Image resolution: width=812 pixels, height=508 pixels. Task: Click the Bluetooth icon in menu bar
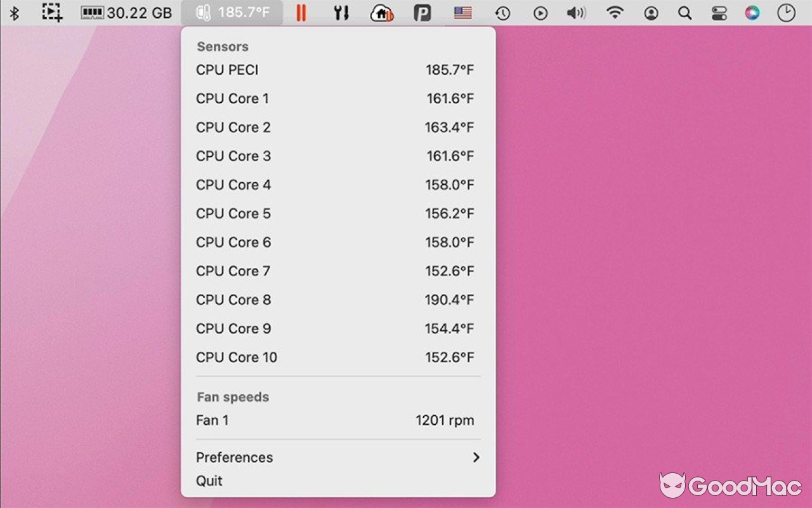click(x=14, y=13)
